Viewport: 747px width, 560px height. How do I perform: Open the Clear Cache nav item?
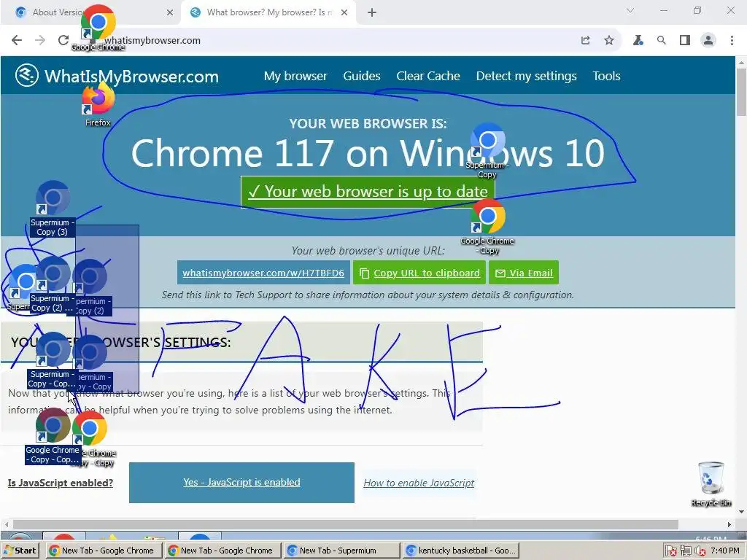(428, 76)
